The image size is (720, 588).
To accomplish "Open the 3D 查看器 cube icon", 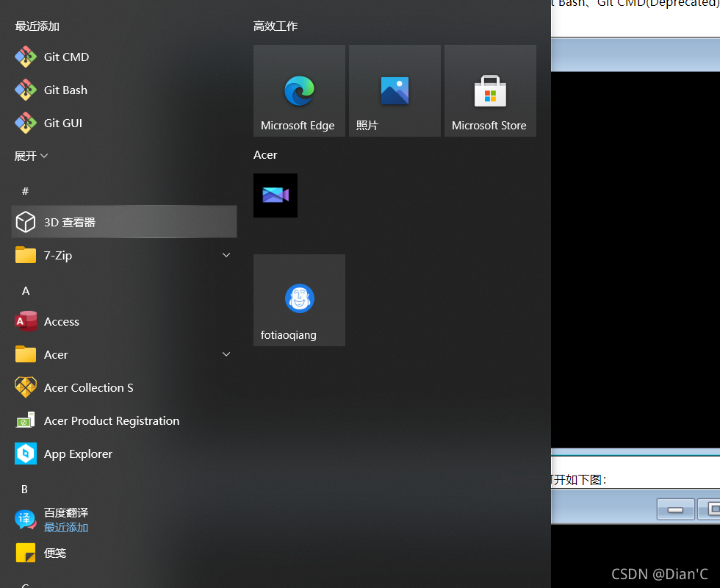I will pos(26,222).
